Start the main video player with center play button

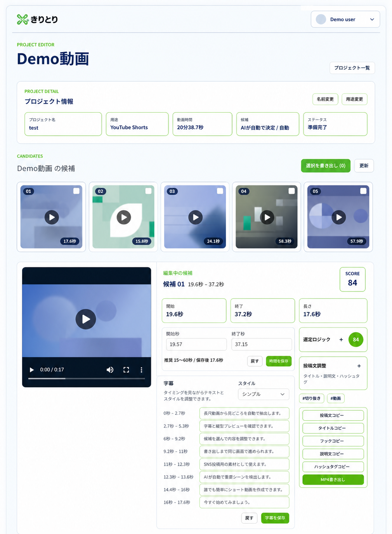coord(86,319)
